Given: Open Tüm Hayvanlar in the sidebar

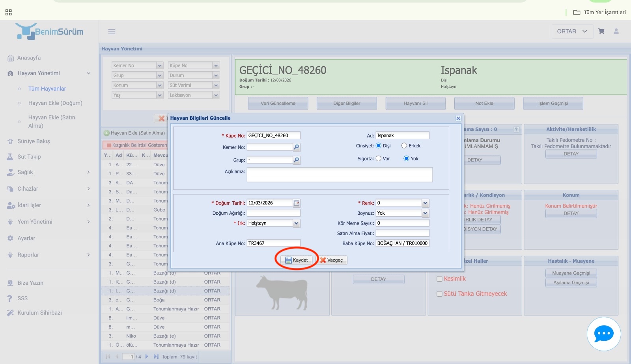Looking at the screenshot, I should [x=47, y=89].
